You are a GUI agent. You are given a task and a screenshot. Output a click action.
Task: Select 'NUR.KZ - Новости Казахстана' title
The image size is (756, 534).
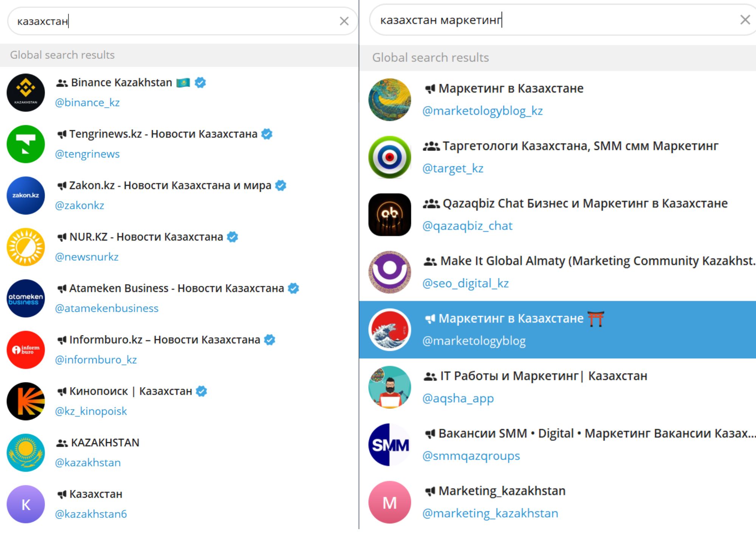coord(146,237)
